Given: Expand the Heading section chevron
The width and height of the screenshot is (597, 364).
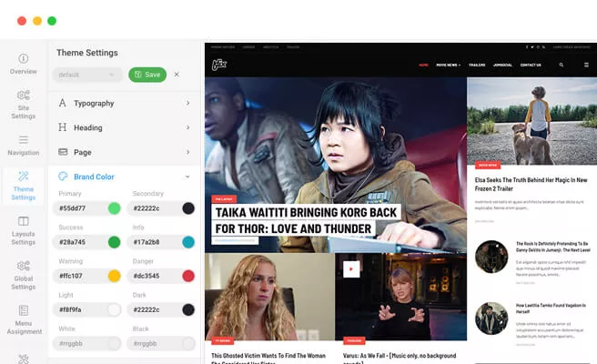Looking at the screenshot, I should click(187, 127).
